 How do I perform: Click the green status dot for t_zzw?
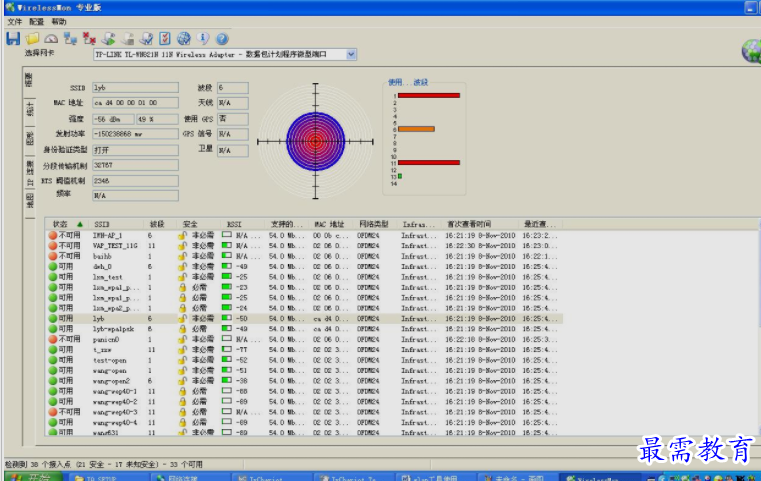(x=53, y=349)
